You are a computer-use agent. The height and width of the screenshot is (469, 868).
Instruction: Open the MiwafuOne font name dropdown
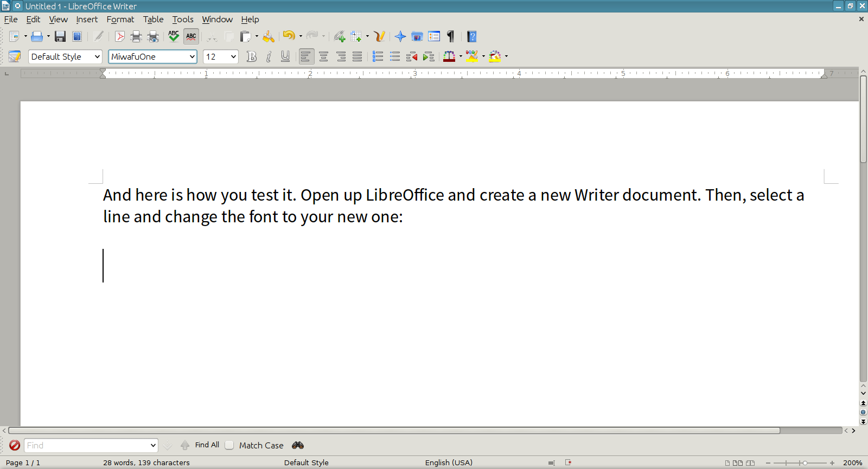pos(192,56)
